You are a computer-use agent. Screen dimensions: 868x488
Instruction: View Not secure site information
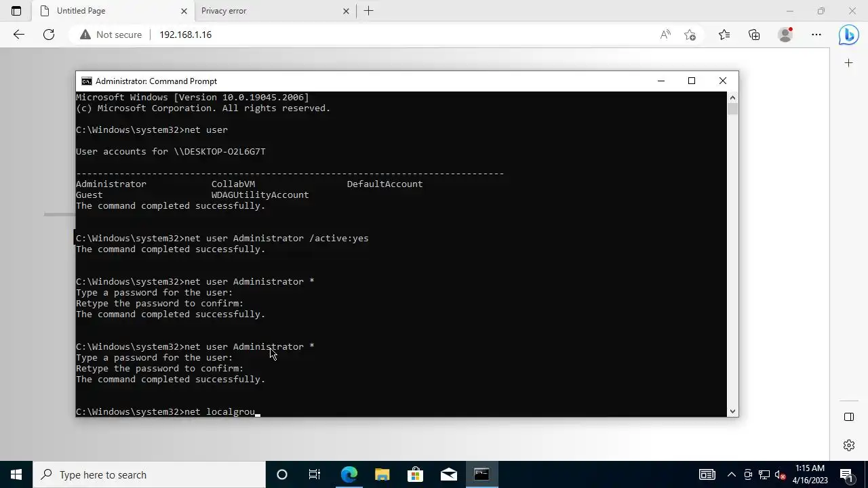[x=111, y=35]
